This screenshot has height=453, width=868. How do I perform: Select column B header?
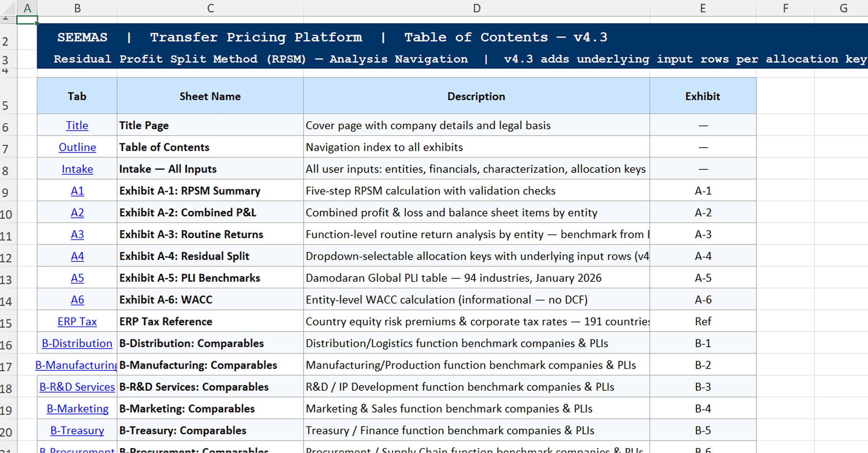pyautogui.click(x=77, y=8)
